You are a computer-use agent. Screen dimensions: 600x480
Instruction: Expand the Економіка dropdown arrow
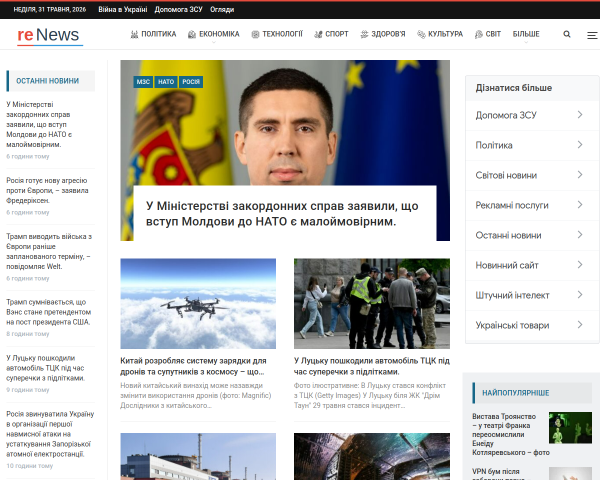(x=214, y=42)
